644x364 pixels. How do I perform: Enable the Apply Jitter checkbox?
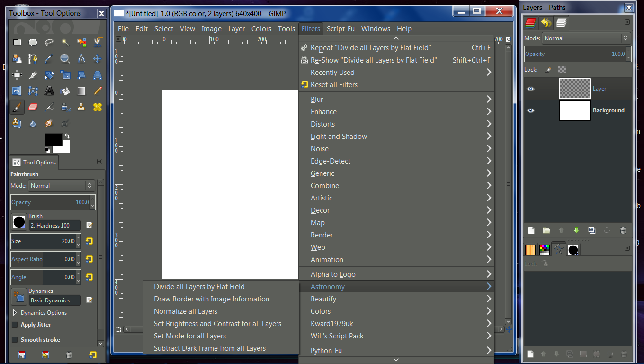[x=15, y=325]
